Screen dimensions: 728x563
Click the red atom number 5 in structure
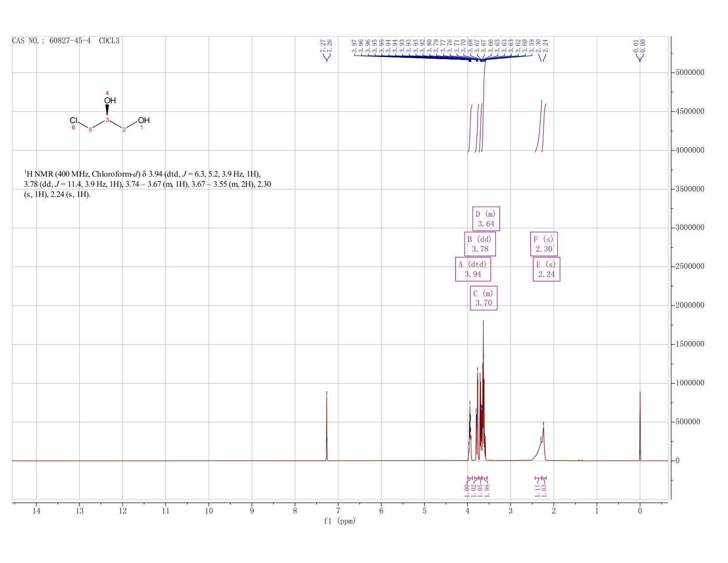90,130
